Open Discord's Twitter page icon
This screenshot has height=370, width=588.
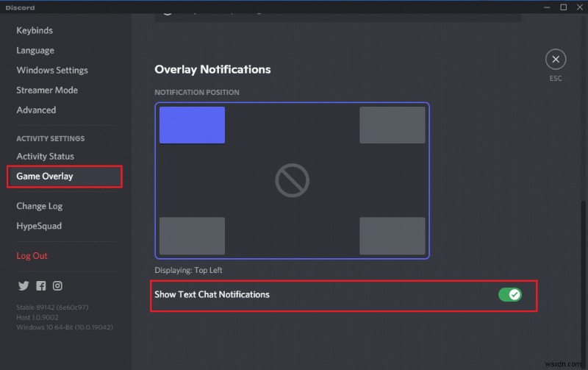[24, 286]
